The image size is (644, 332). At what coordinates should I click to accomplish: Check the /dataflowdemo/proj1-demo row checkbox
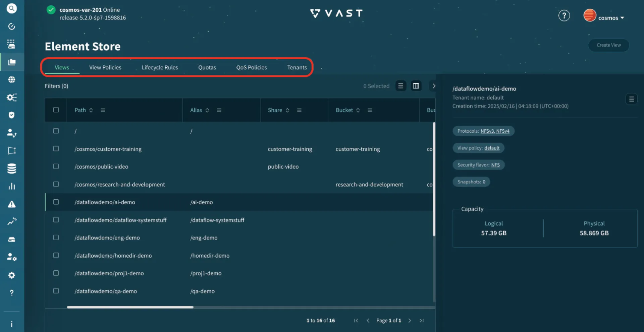pos(56,273)
